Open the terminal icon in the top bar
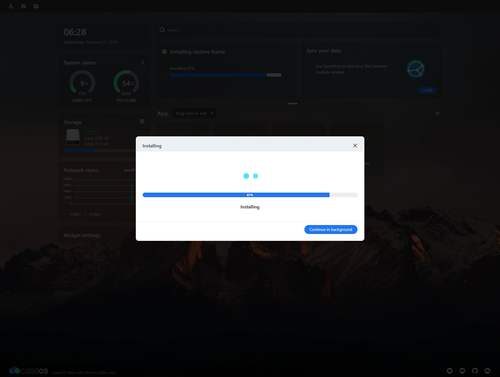Viewport: 500px width, 377px height. (x=36, y=6)
